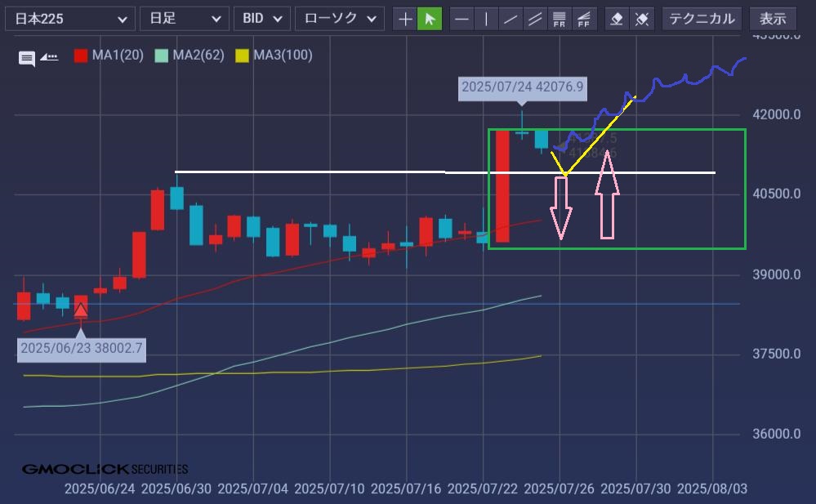The height and width of the screenshot is (504, 816).
Task: Click the 37500.0 price axis label
Action: pyautogui.click(x=777, y=354)
